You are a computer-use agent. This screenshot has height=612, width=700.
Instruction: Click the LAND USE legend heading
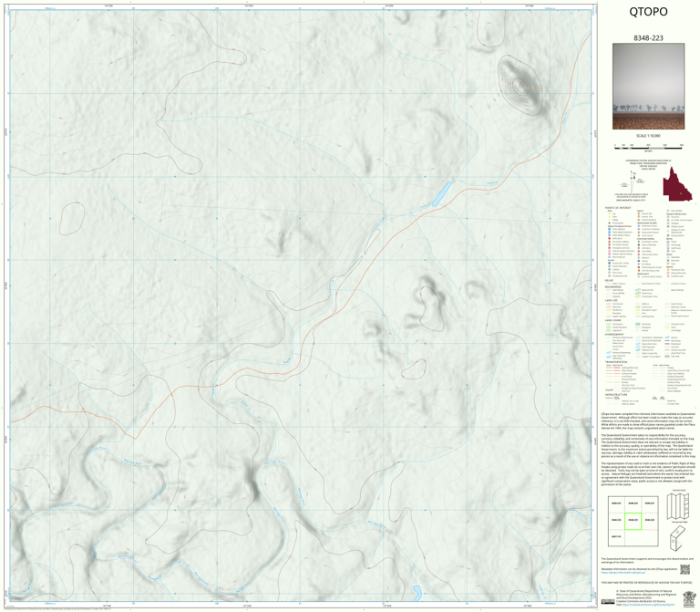(612, 301)
